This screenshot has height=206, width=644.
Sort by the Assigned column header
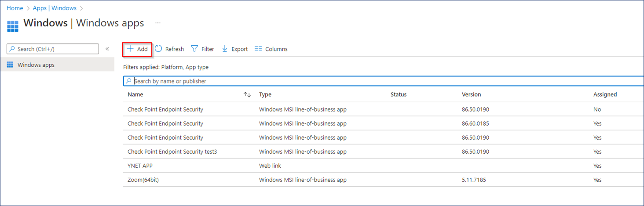point(605,94)
